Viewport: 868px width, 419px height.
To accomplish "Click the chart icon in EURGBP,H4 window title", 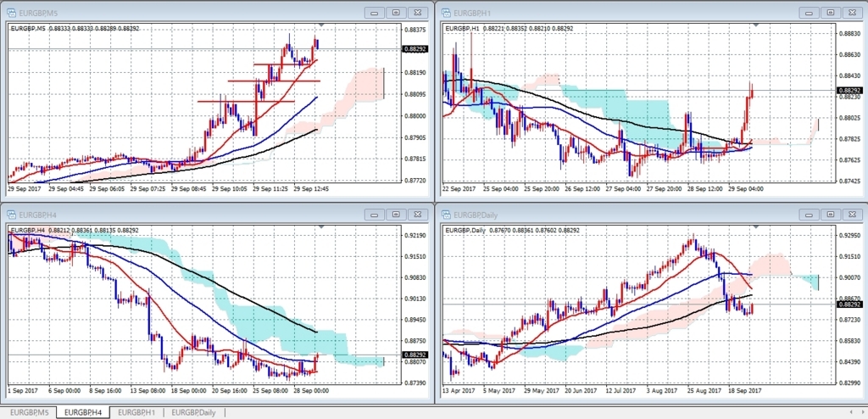I will pyautogui.click(x=12, y=214).
